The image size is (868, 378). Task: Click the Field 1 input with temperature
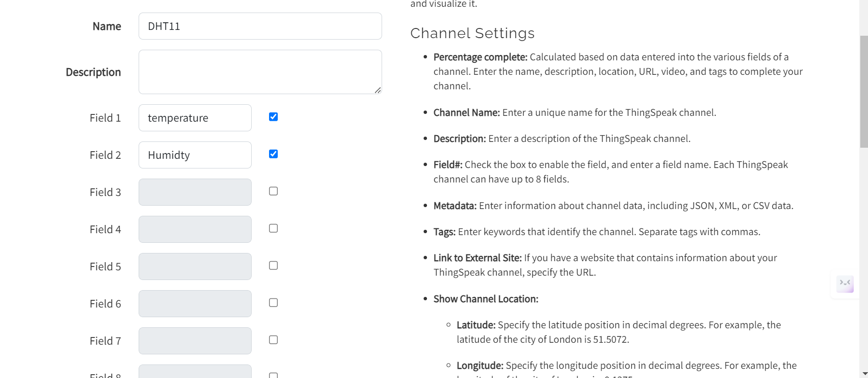[195, 118]
